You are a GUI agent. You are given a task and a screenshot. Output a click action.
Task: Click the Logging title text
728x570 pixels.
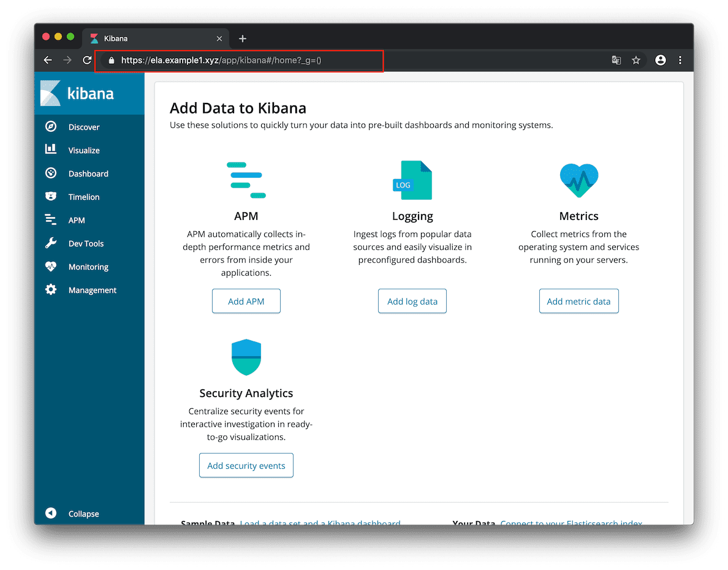tap(412, 216)
